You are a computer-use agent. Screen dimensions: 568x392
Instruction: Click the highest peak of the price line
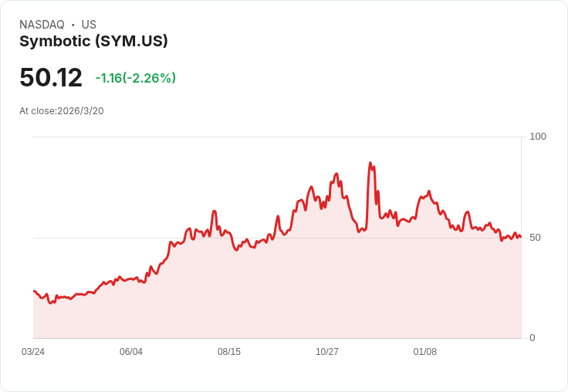(x=370, y=164)
